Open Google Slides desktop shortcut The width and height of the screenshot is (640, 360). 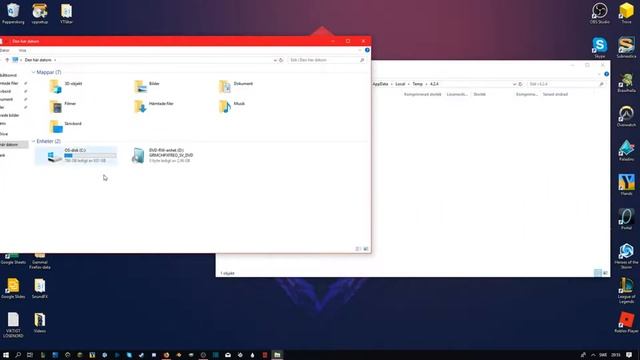(x=13, y=288)
